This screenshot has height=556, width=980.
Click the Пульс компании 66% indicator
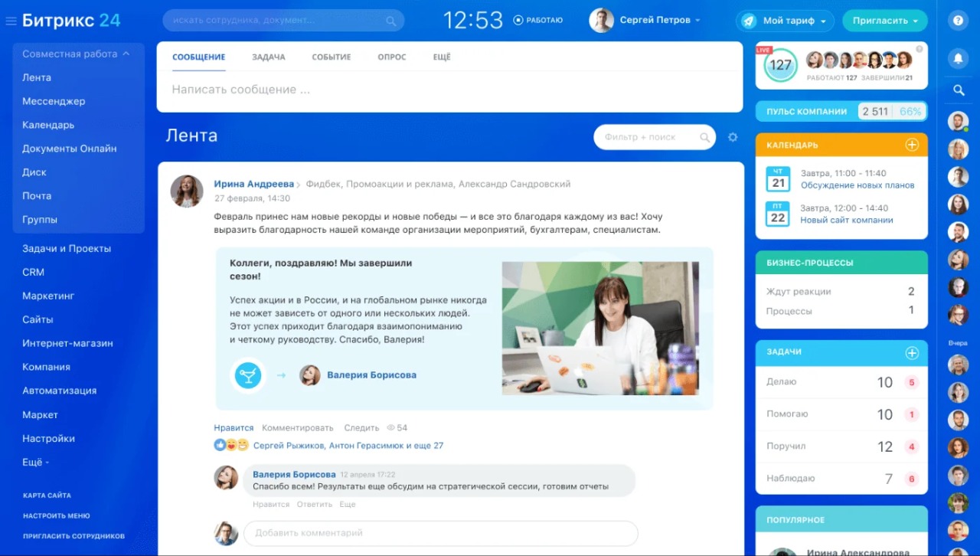910,112
